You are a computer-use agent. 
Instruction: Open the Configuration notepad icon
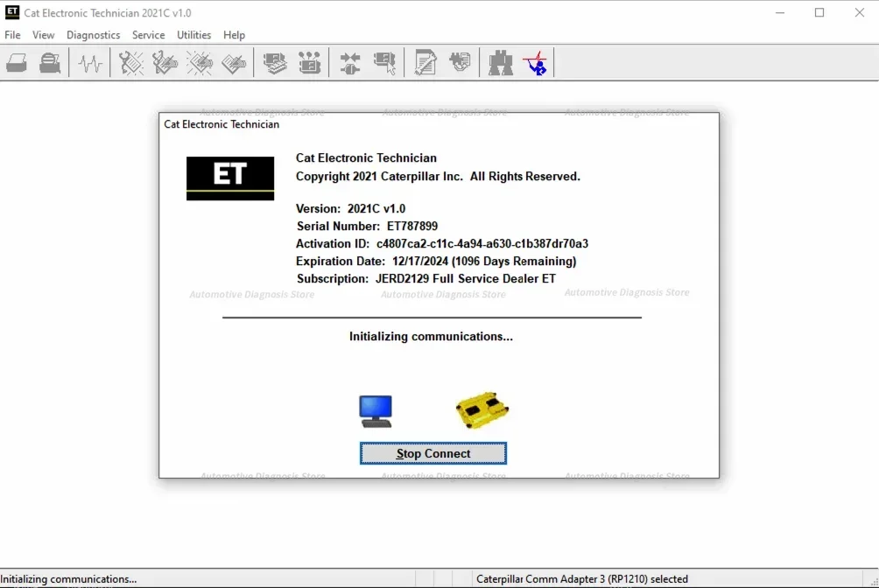coord(425,62)
